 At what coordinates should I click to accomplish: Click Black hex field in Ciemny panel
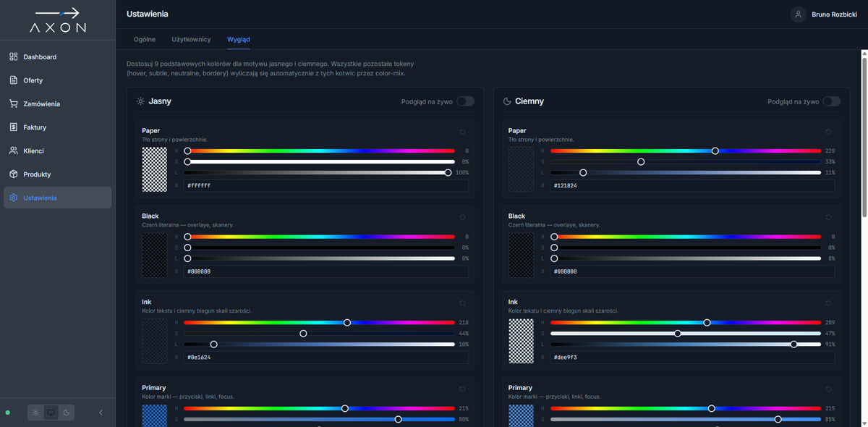(x=692, y=271)
